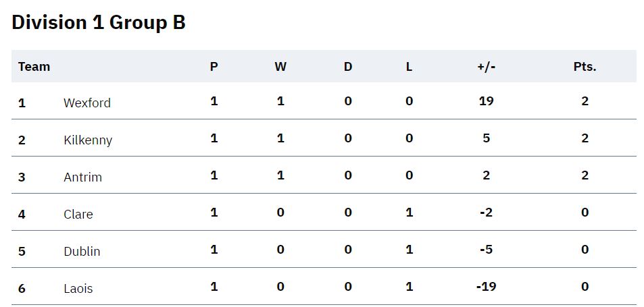Click the Laois team name

click(x=78, y=289)
